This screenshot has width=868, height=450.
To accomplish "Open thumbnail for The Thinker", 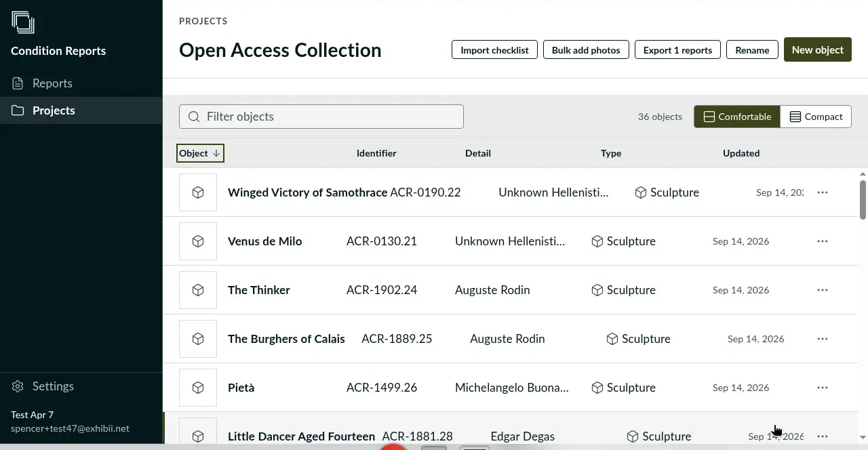I will point(198,290).
